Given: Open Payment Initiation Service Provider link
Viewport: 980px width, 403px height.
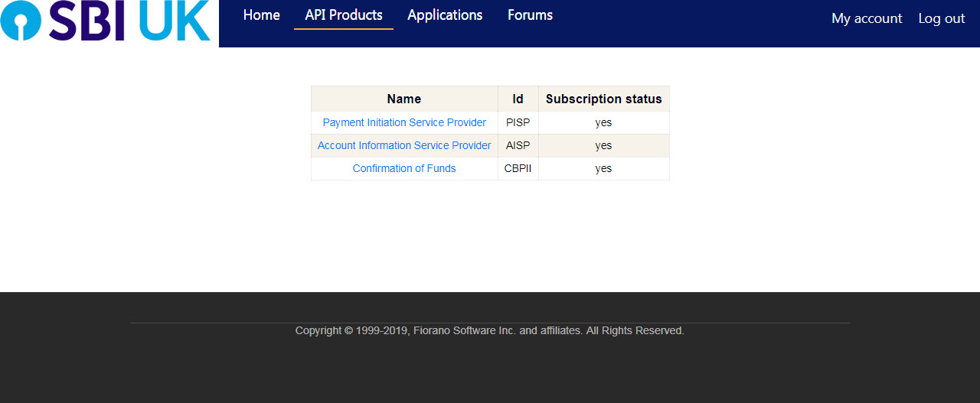Looking at the screenshot, I should point(404,122).
